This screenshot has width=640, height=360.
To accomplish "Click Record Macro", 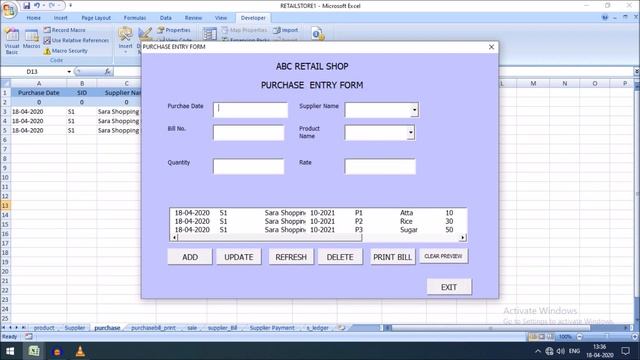I will coord(64,30).
